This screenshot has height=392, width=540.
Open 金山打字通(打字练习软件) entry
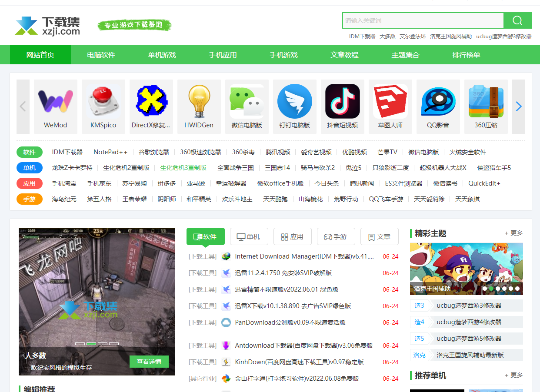[297, 379]
